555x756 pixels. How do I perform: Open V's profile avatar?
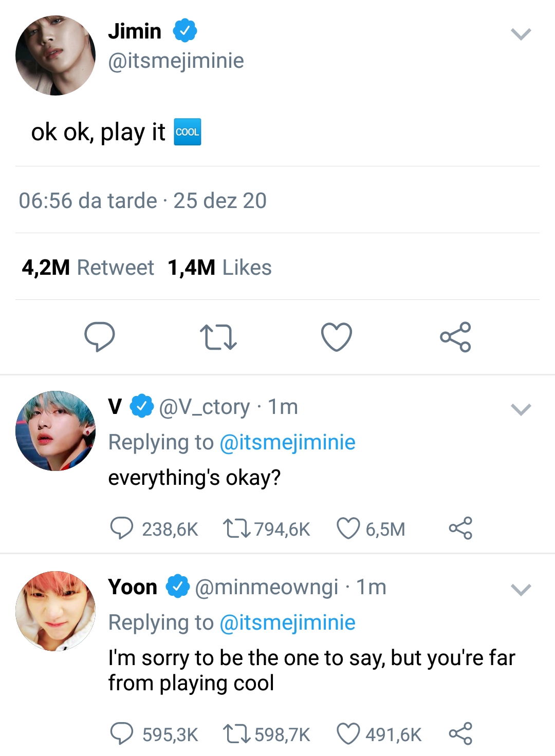[x=55, y=430]
